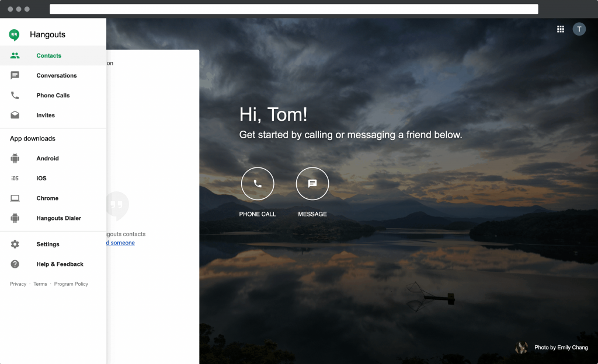Image resolution: width=598 pixels, height=364 pixels.
Task: Click the 'Photo by Emily Chang' credit
Action: [561, 347]
